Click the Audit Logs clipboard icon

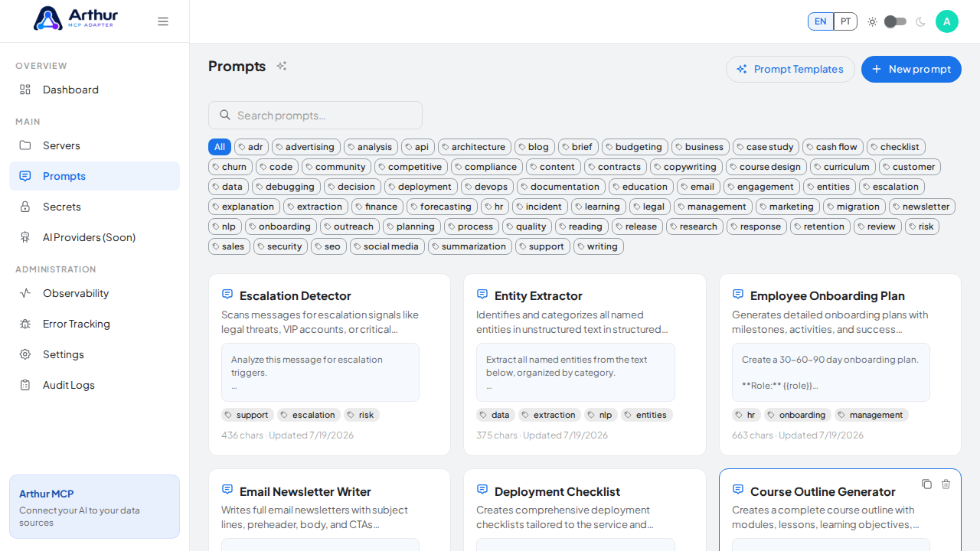coord(25,385)
